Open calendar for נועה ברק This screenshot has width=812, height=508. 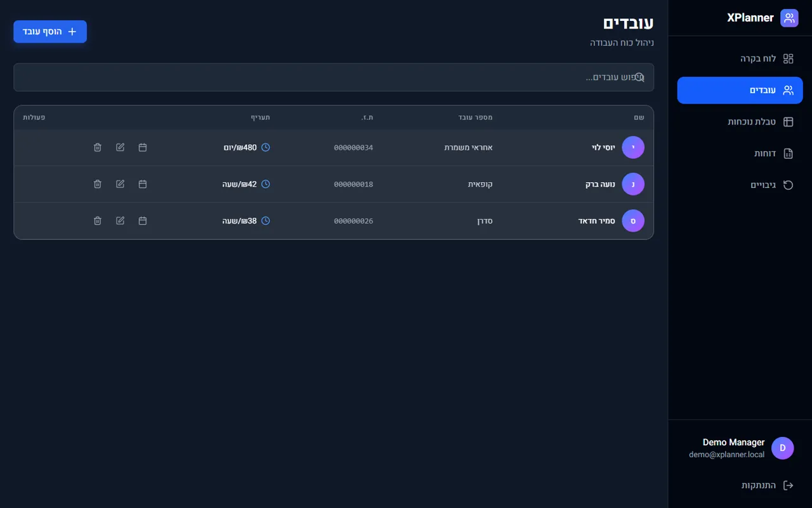pyautogui.click(x=143, y=184)
